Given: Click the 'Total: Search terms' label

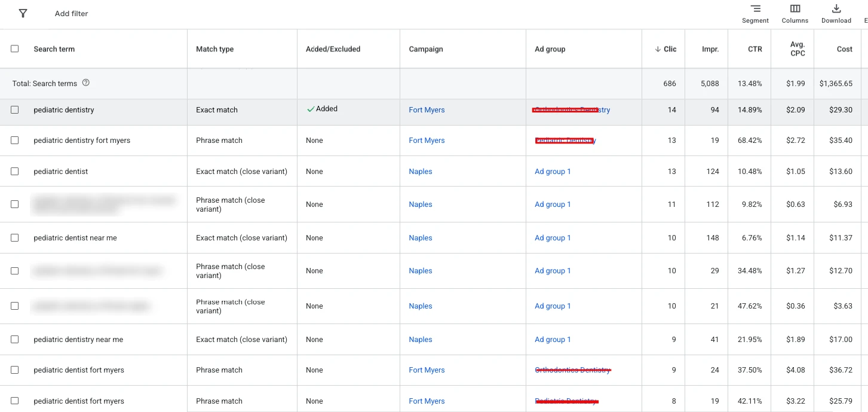Looking at the screenshot, I should click(45, 84).
